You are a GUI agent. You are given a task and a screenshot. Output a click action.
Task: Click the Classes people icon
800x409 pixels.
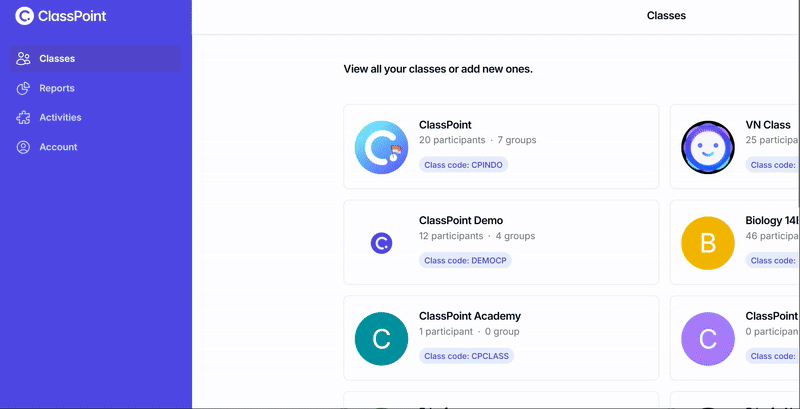(x=24, y=59)
